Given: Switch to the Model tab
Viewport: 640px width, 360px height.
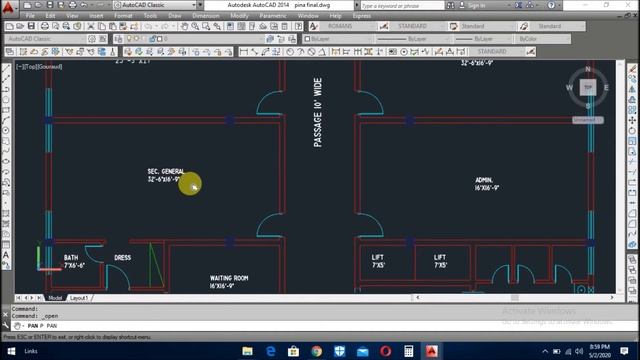Looking at the screenshot, I should [55, 298].
